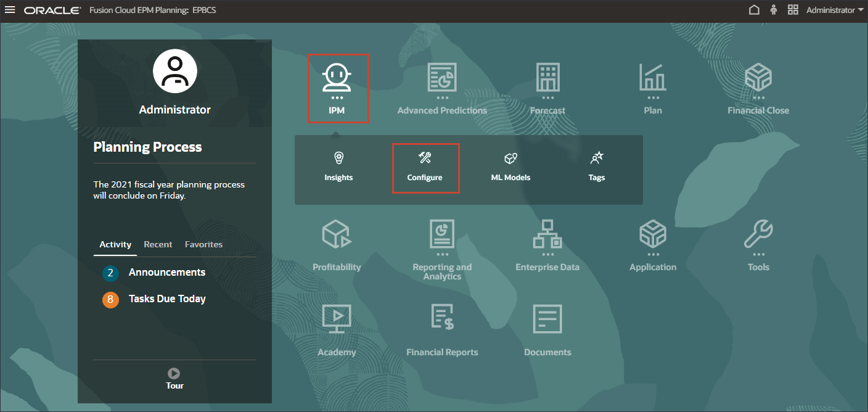This screenshot has height=412, width=868.
Task: Open the Academy icon
Action: (337, 319)
